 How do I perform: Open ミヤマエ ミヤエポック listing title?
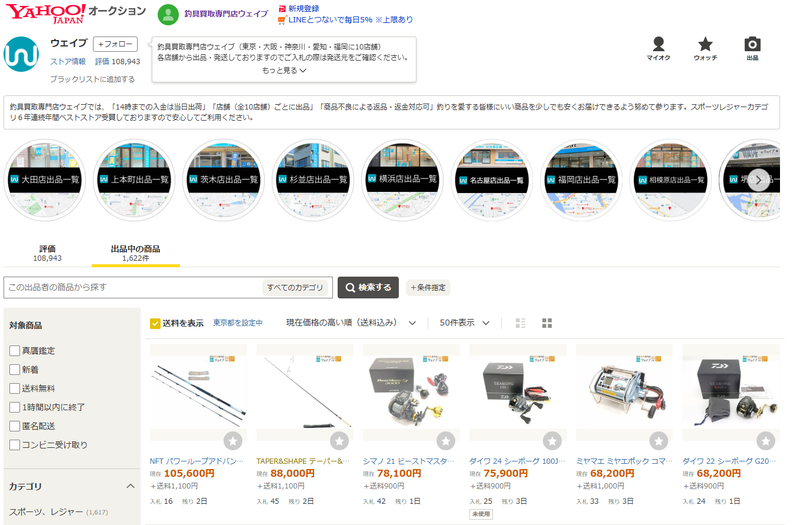coord(624,461)
